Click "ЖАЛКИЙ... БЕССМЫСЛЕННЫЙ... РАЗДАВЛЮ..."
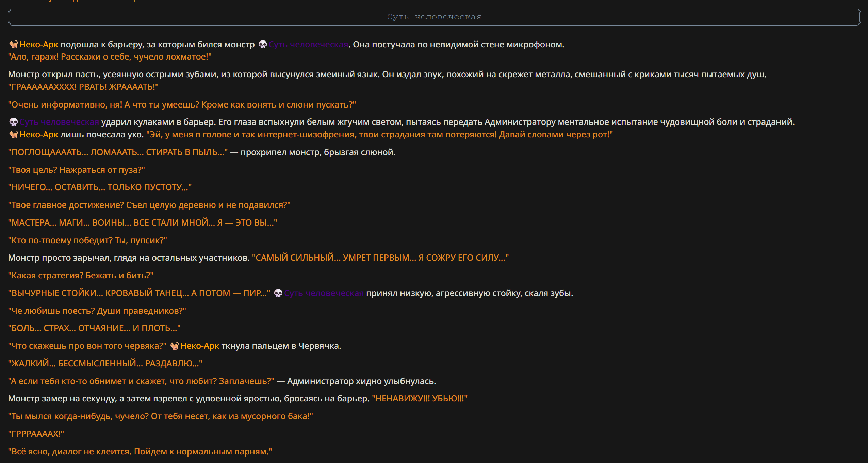The width and height of the screenshot is (868, 463). 105,364
